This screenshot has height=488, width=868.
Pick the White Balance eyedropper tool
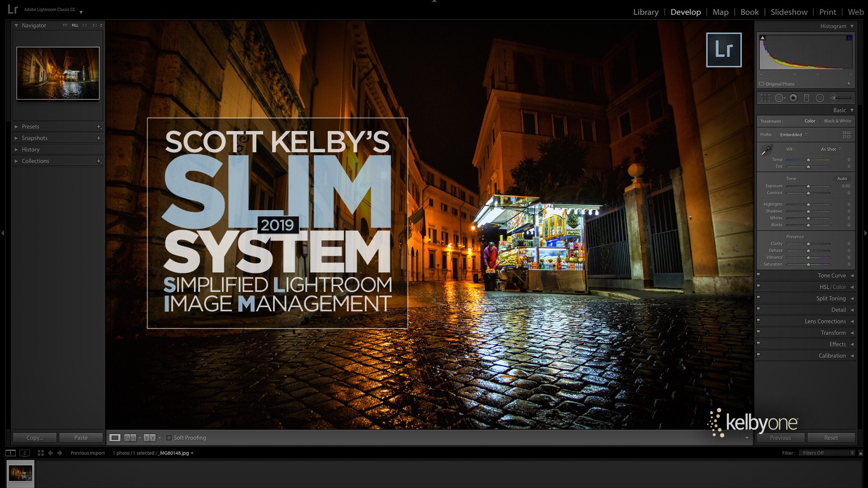(x=767, y=150)
